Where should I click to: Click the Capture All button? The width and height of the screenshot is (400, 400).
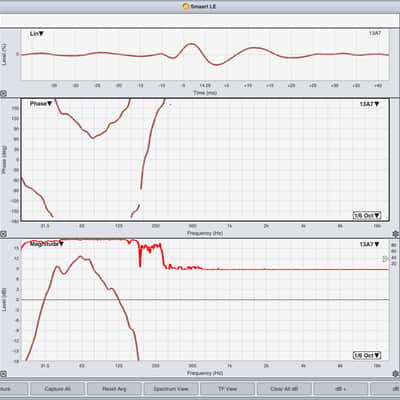57,389
